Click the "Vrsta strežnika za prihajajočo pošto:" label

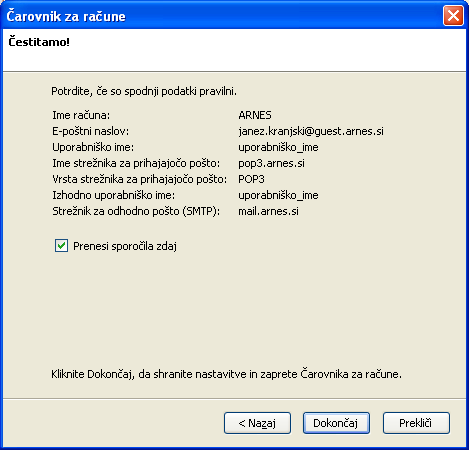139,179
